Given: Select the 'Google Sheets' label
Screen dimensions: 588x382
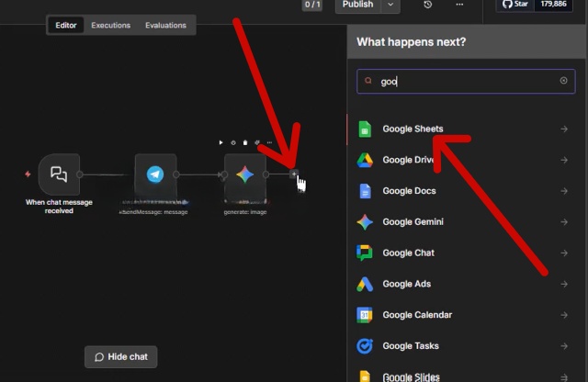Looking at the screenshot, I should click(x=413, y=129).
